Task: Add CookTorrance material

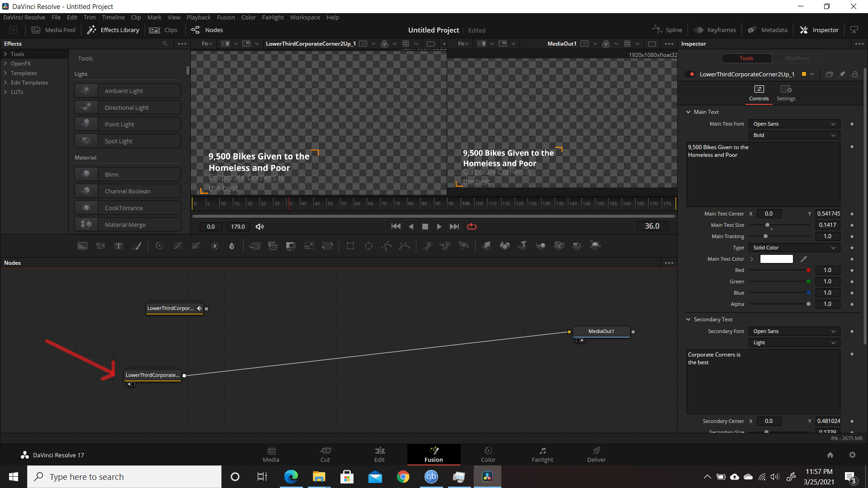Action: (x=127, y=208)
